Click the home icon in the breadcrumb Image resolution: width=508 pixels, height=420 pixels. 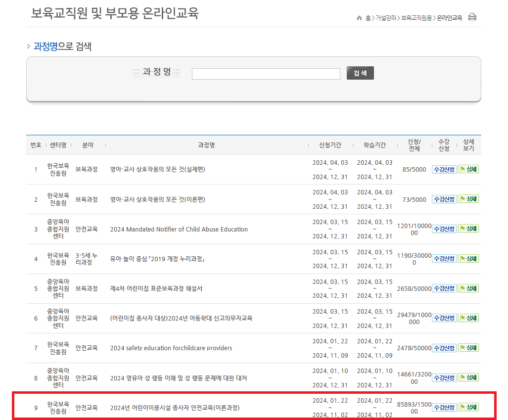point(360,16)
